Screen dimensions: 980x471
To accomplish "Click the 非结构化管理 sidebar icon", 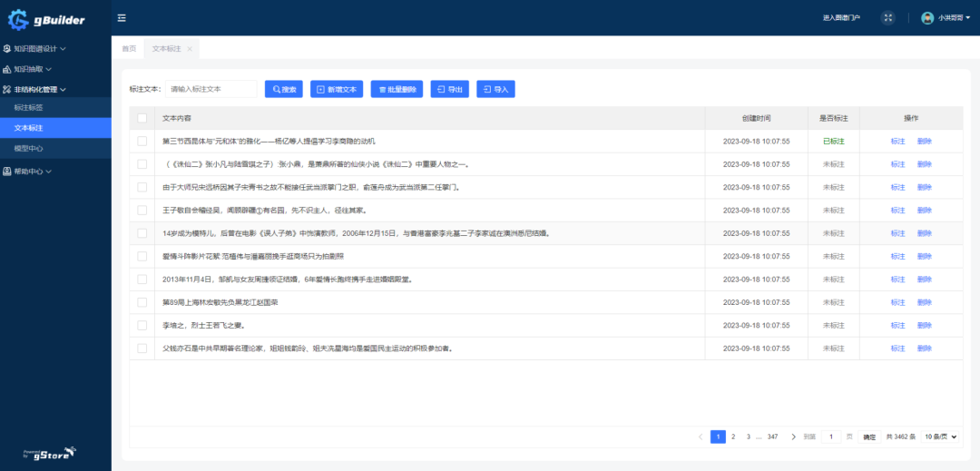I will (x=7, y=89).
